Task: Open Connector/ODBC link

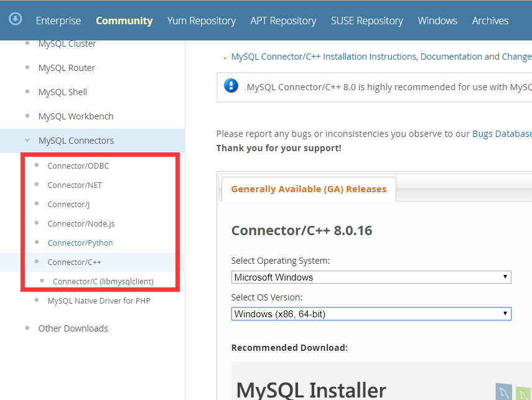Action: 78,166
